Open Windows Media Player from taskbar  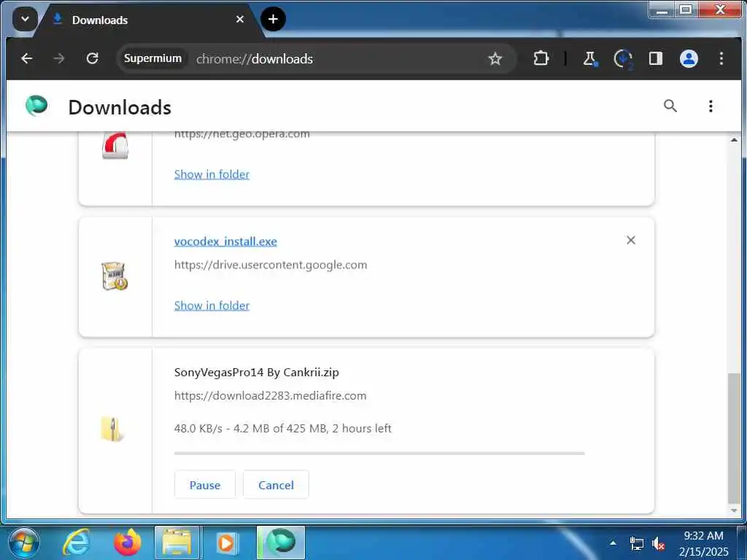pos(226,542)
